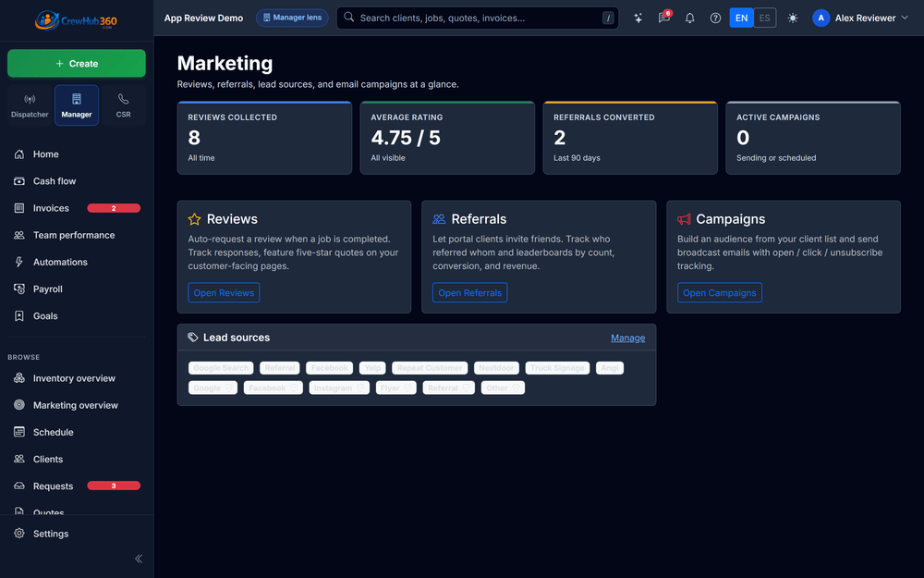924x578 pixels.
Task: Click the Open Reviews button
Action: (224, 292)
